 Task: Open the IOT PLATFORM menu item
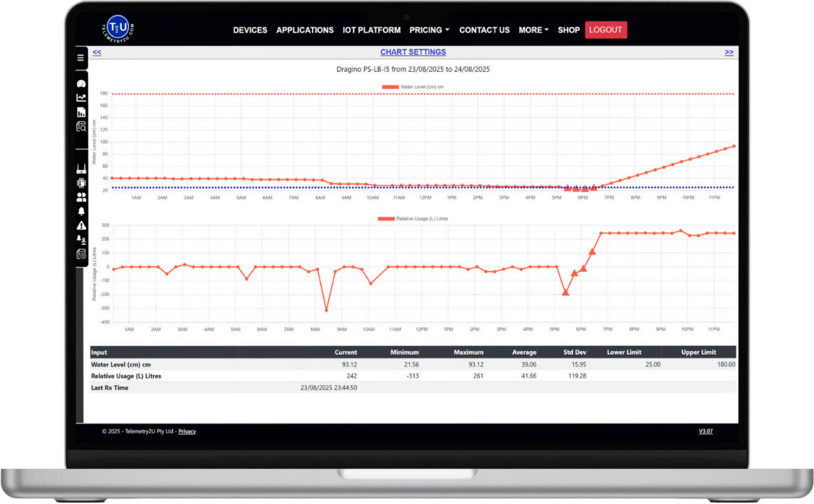(x=372, y=30)
